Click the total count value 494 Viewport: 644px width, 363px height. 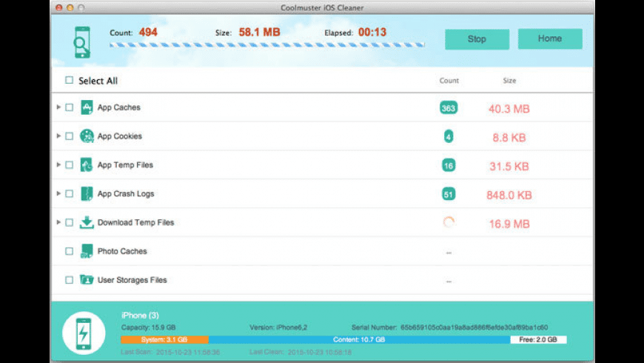(x=148, y=32)
